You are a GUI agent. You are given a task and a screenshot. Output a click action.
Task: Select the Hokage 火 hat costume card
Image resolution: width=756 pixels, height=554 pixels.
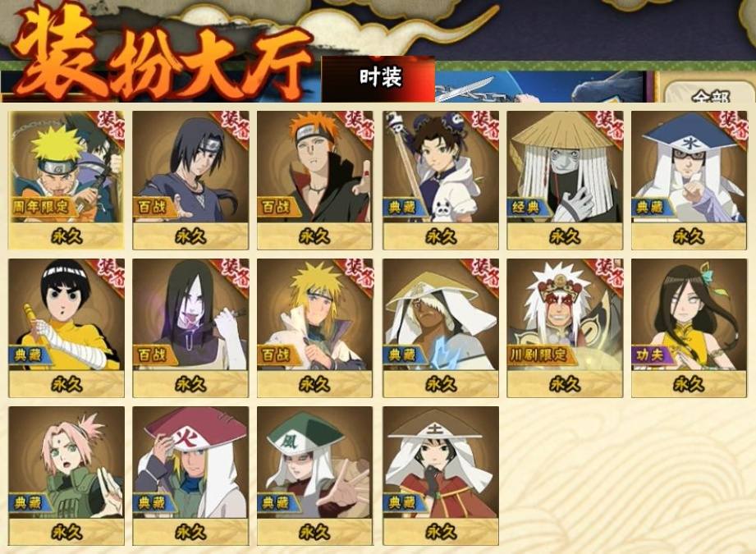[191, 476]
